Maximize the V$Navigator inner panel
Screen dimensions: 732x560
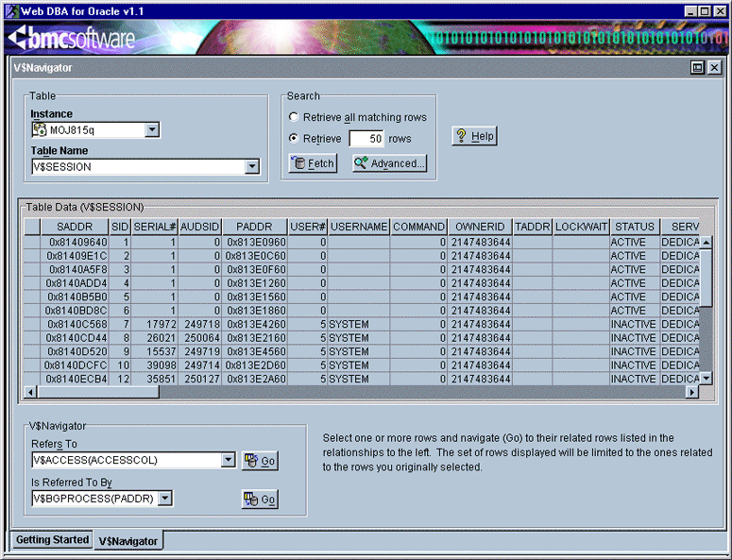tap(697, 68)
